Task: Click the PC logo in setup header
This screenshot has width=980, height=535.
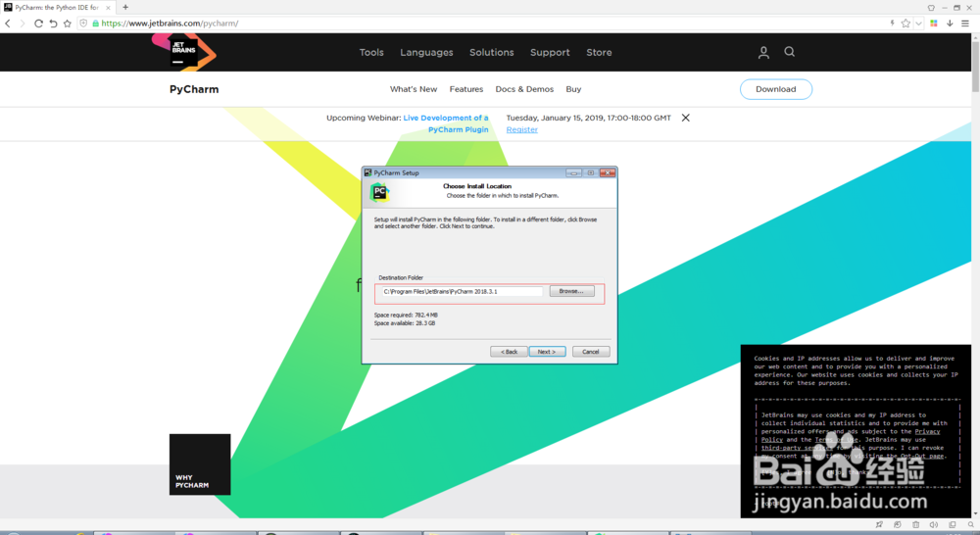Action: [x=379, y=192]
